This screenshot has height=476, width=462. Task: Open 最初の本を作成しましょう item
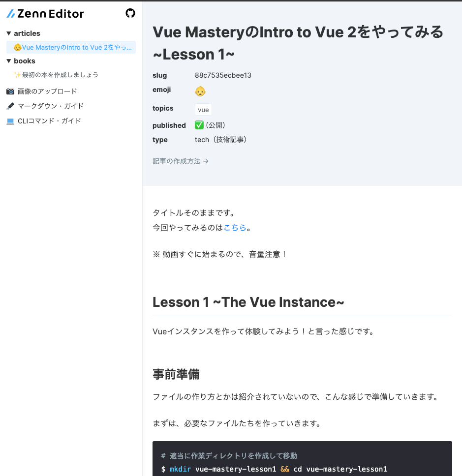point(60,75)
